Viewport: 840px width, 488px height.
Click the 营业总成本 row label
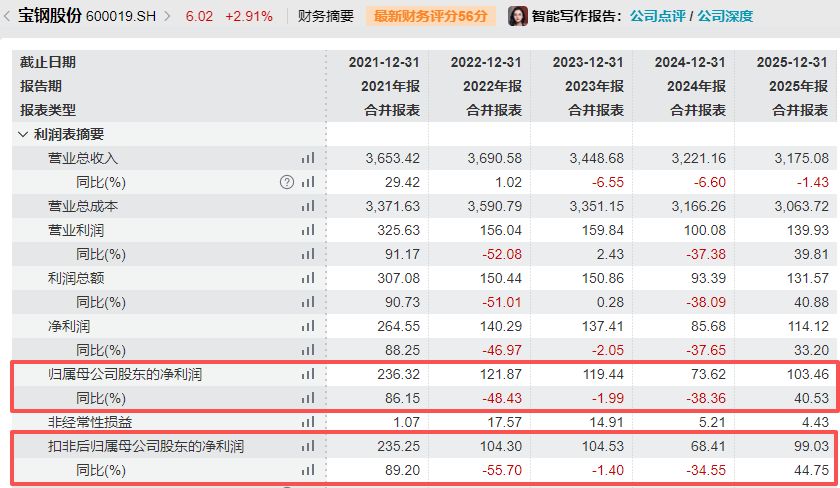pos(82,206)
